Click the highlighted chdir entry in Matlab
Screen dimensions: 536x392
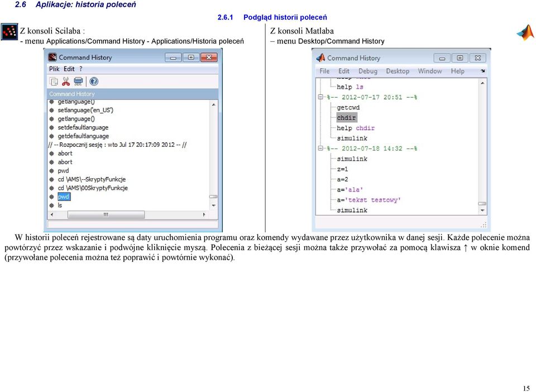click(x=346, y=118)
